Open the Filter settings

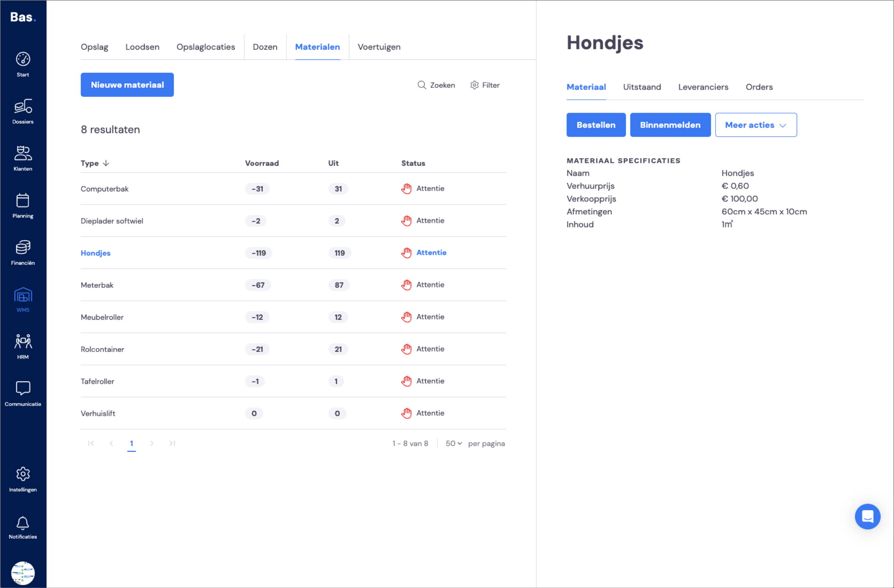(x=485, y=85)
